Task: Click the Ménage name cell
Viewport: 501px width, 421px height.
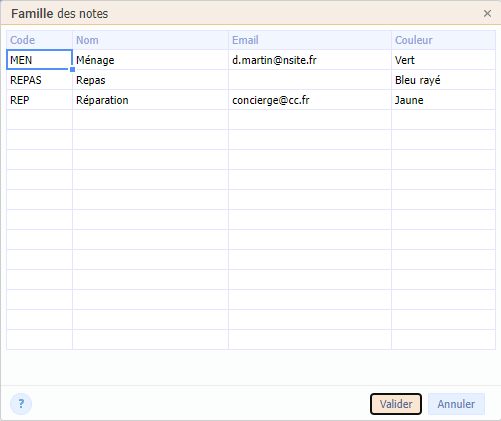Action: (150, 60)
